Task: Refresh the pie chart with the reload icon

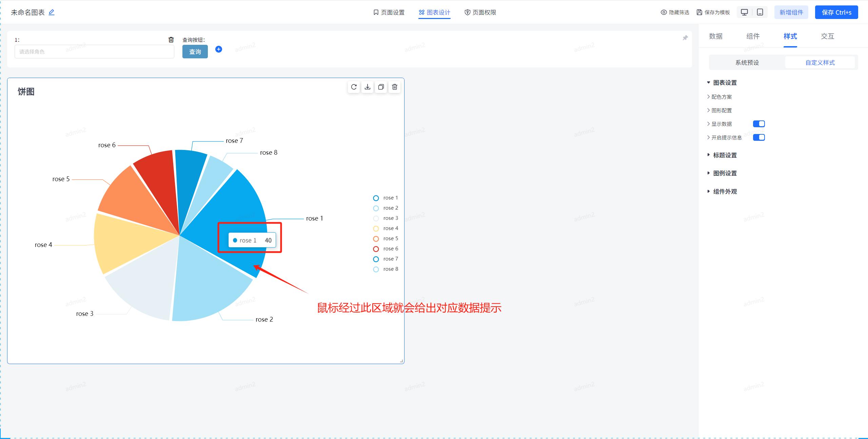Action: (354, 87)
